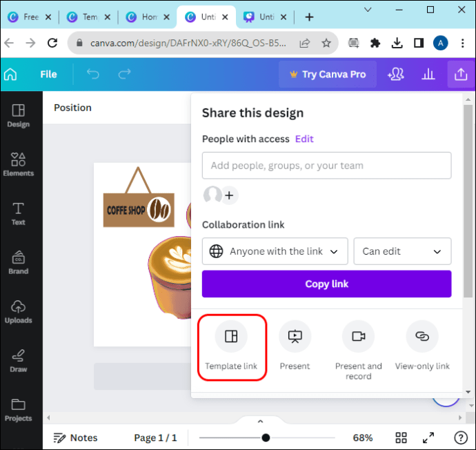Open the File menu
Image resolution: width=476 pixels, height=450 pixels.
coord(48,74)
